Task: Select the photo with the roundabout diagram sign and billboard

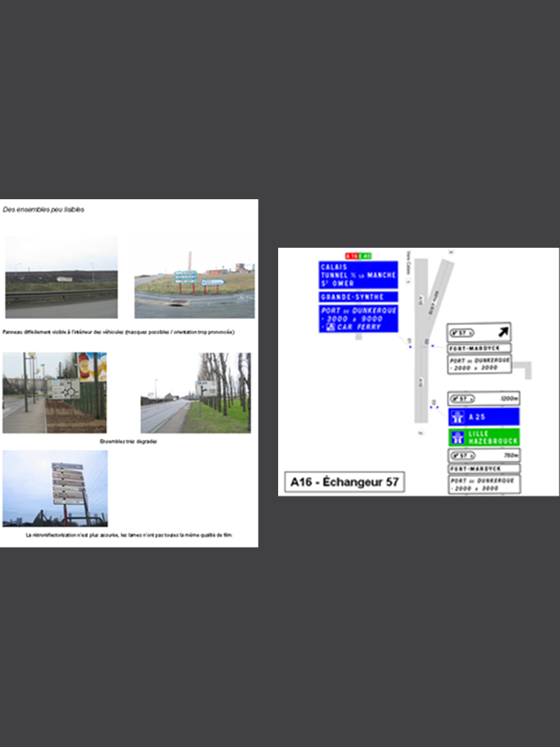Action: click(x=54, y=392)
